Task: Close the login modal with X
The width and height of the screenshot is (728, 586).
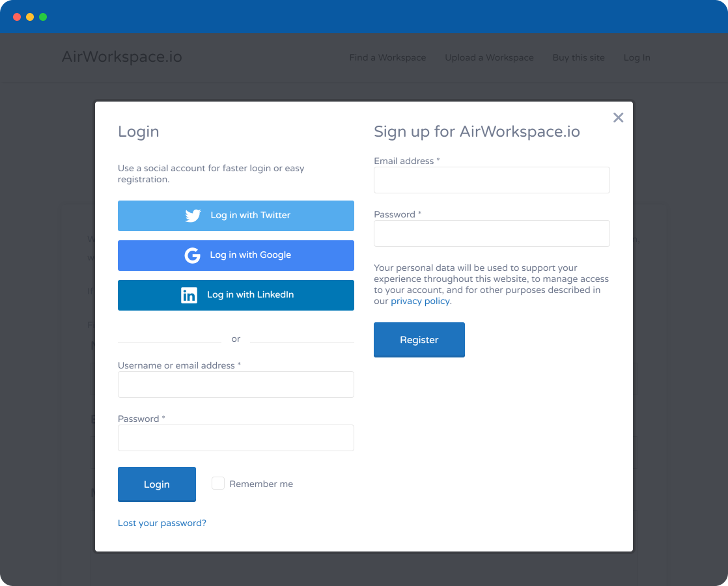Action: tap(618, 118)
